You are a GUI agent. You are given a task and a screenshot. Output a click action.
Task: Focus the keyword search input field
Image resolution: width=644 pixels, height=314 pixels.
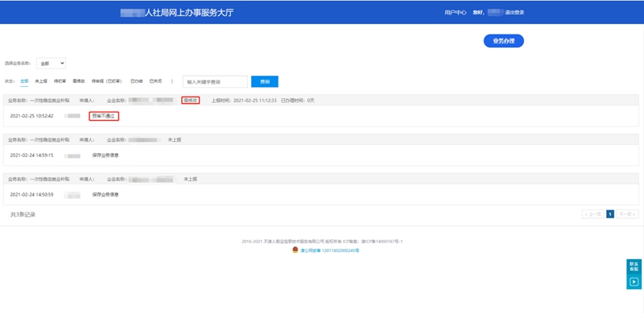click(x=215, y=82)
